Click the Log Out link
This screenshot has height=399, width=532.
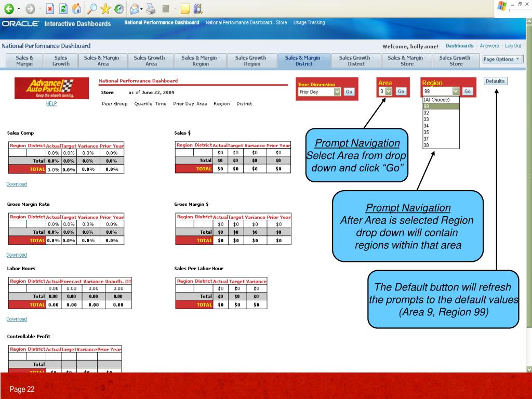[x=513, y=46]
